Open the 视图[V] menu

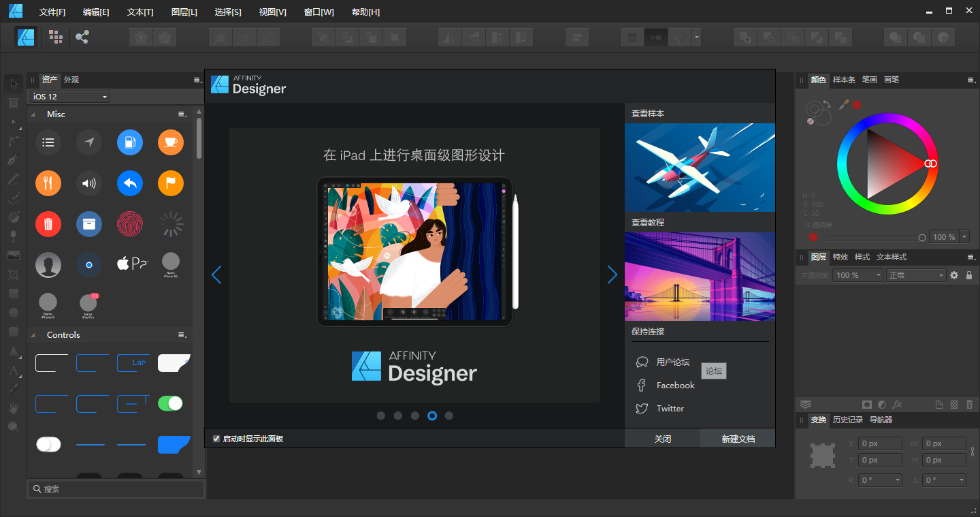point(272,12)
